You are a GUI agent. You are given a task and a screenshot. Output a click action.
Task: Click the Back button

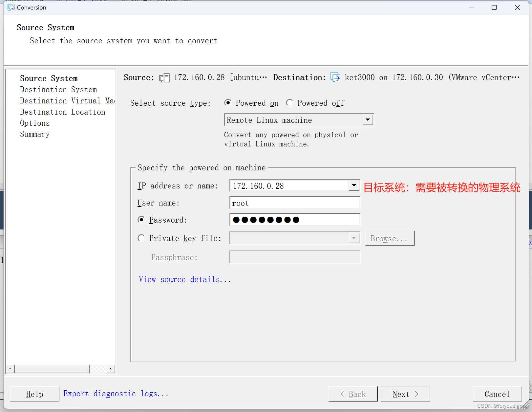point(353,394)
